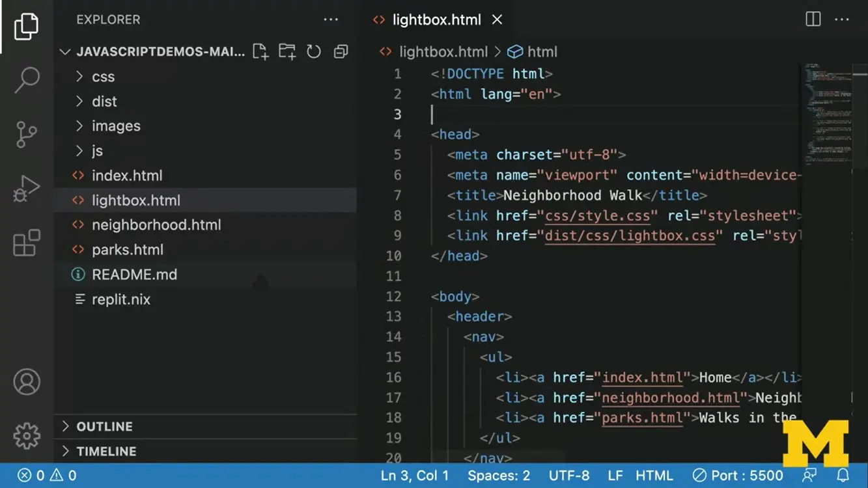Click the EXPLORER panel title
Image resolution: width=868 pixels, height=488 pixels.
point(108,20)
